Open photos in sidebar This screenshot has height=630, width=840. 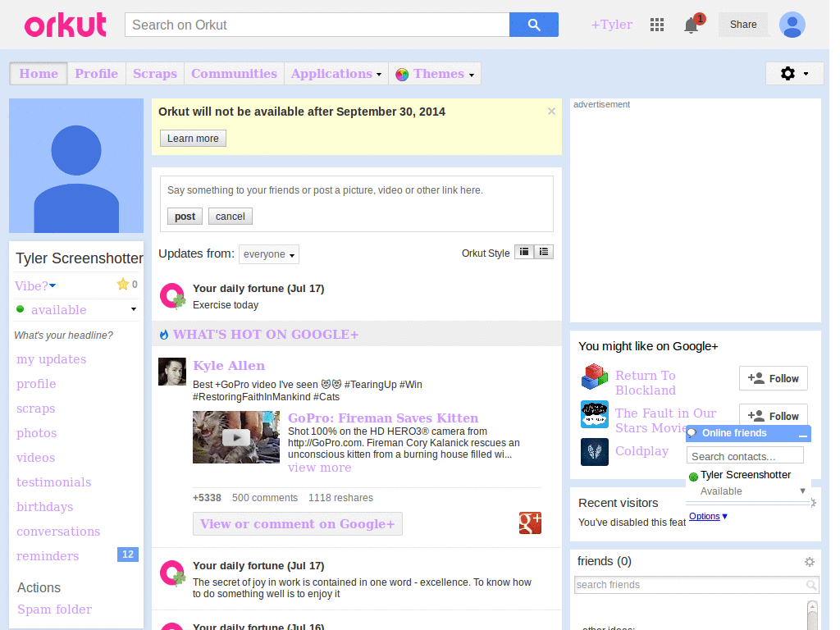(x=36, y=433)
